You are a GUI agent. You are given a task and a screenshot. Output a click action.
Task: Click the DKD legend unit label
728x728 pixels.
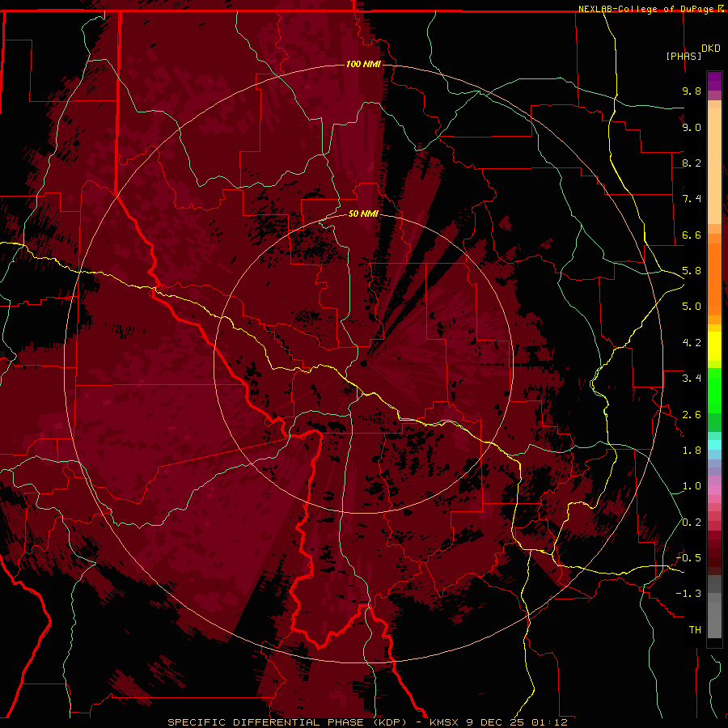coord(710,48)
